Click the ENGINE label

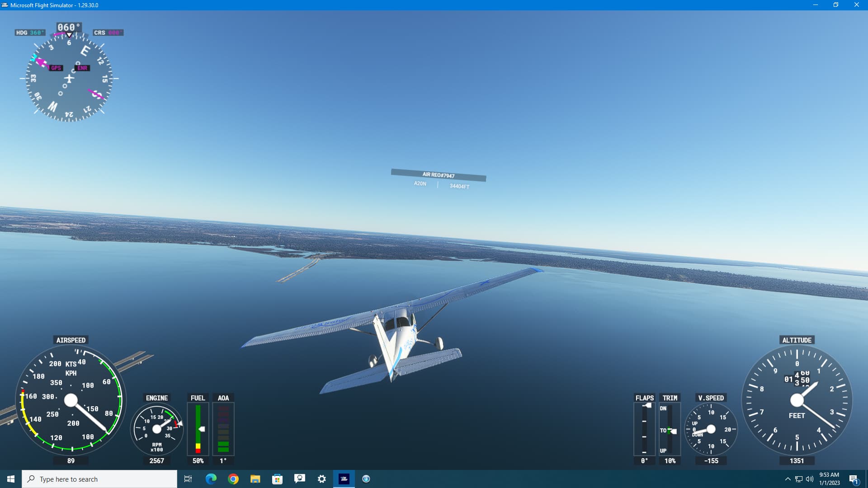(x=157, y=398)
